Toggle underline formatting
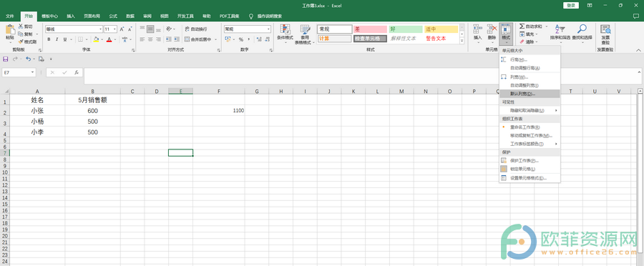Image resolution: width=644 pixels, height=266 pixels. (x=64, y=39)
